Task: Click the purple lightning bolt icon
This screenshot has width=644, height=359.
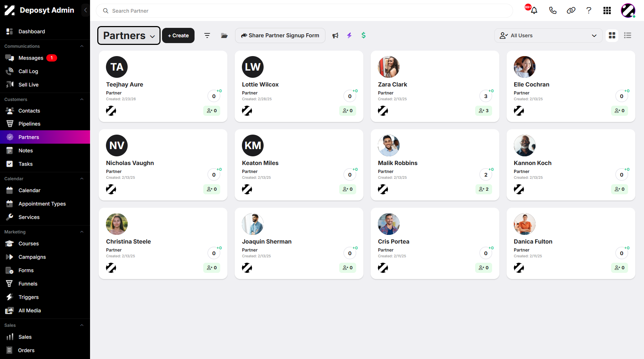Action: (349, 35)
